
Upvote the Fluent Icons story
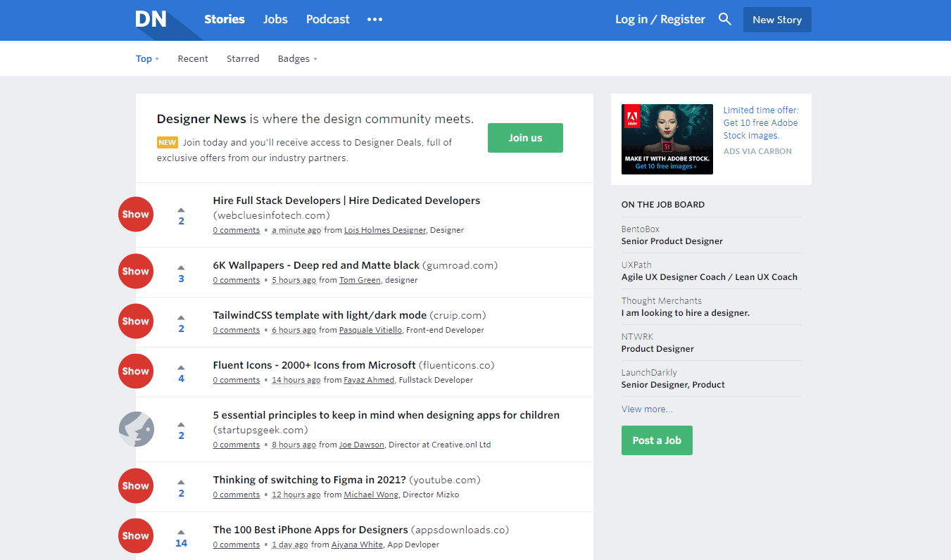[181, 367]
